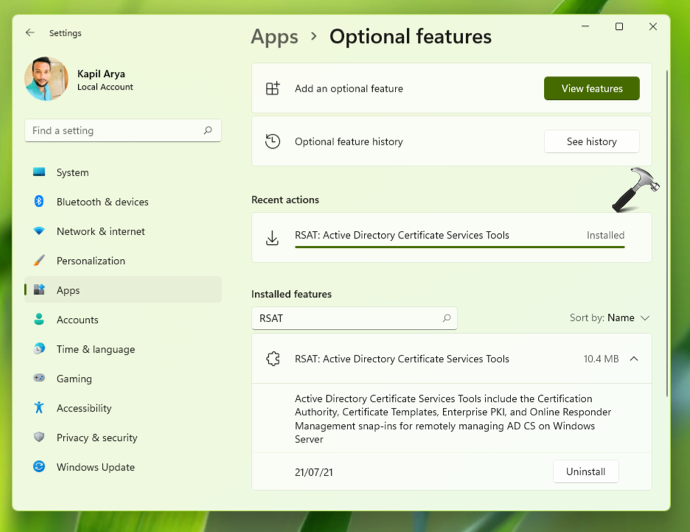Click the Bluetooth & devices icon
This screenshot has width=690, height=532.
click(x=39, y=202)
